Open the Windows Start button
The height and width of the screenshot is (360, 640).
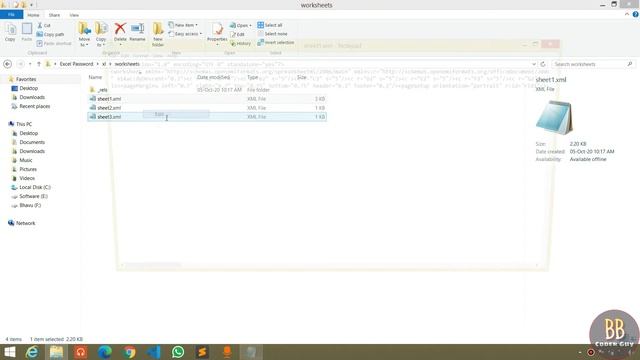[x=9, y=352]
